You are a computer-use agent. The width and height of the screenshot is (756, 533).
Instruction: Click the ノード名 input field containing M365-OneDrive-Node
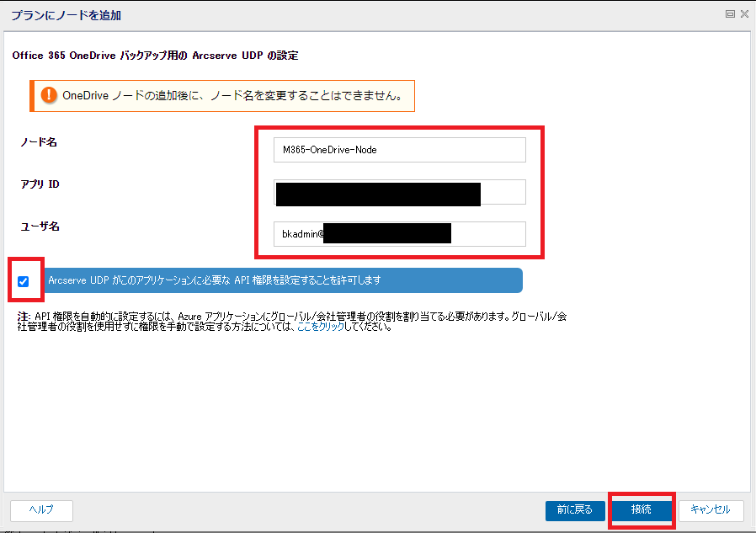click(399, 150)
